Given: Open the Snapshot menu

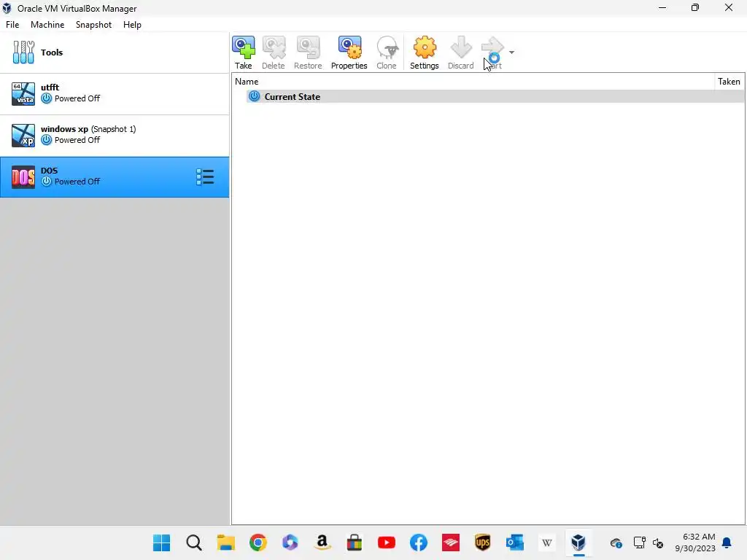Looking at the screenshot, I should pyautogui.click(x=93, y=25).
